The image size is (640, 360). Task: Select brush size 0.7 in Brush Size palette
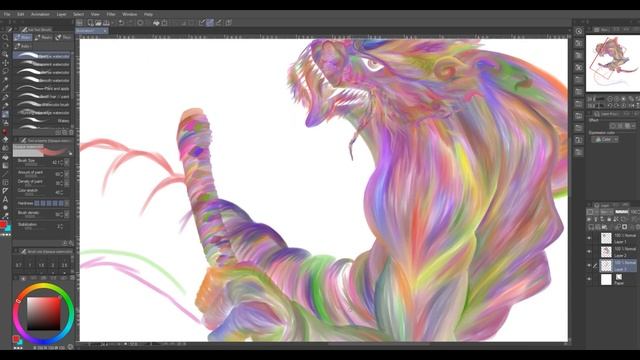tap(18, 265)
